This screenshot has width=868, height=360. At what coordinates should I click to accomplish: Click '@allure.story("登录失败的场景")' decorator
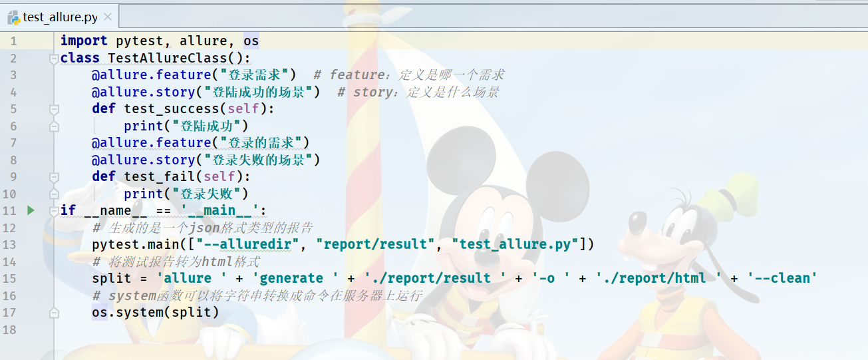[x=206, y=160]
